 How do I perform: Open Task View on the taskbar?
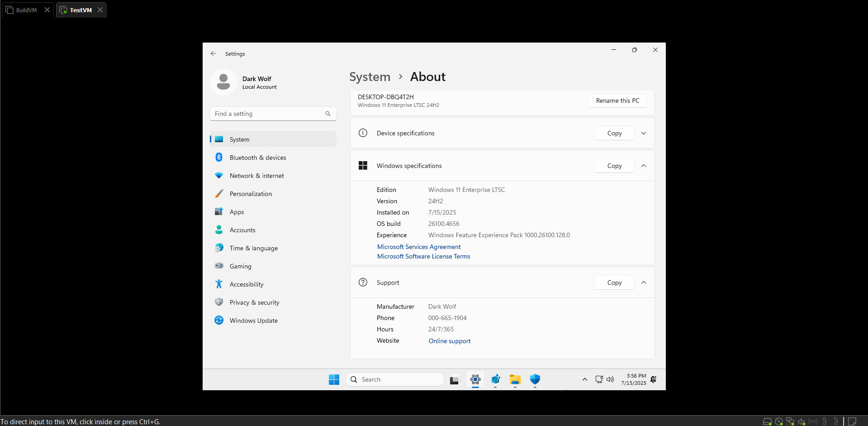(455, 379)
